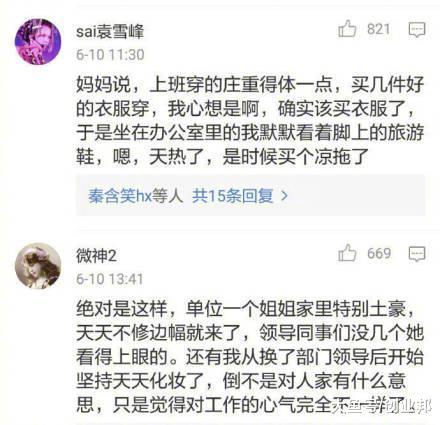
Task: Visit the username 微神2
Action: (x=96, y=256)
